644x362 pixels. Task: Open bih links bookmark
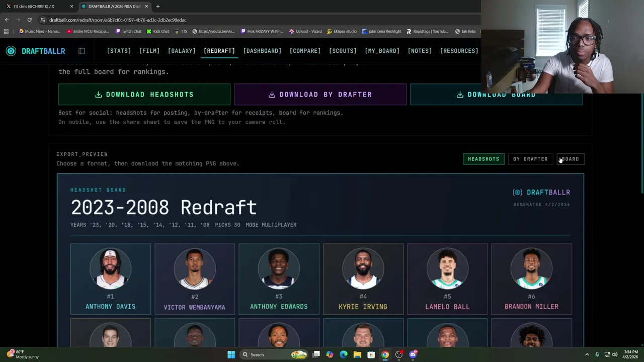pos(465,31)
